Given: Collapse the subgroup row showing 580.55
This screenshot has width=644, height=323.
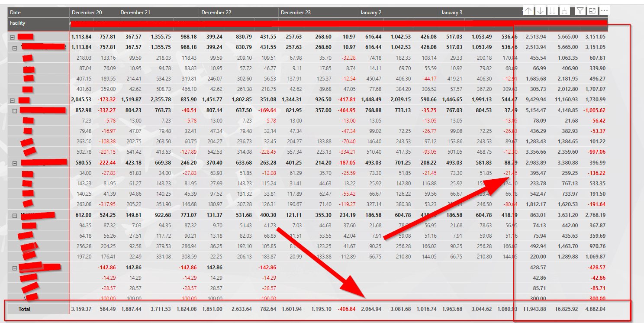Looking at the screenshot, I should (15, 163).
